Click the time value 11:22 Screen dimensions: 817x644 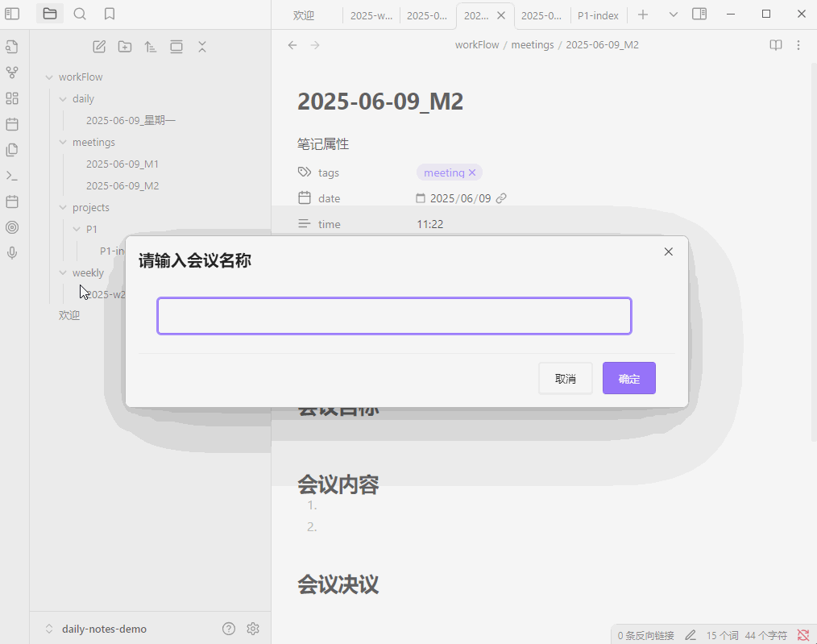[430, 224]
